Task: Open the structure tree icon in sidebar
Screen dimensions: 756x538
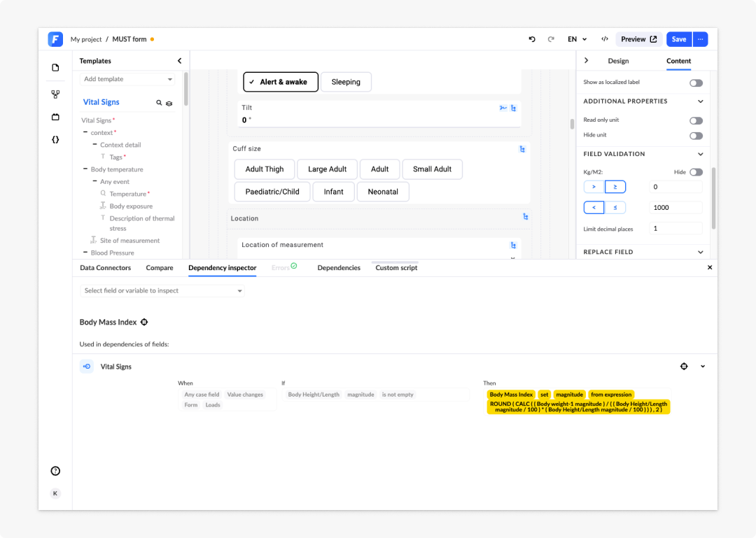Action: [55, 94]
